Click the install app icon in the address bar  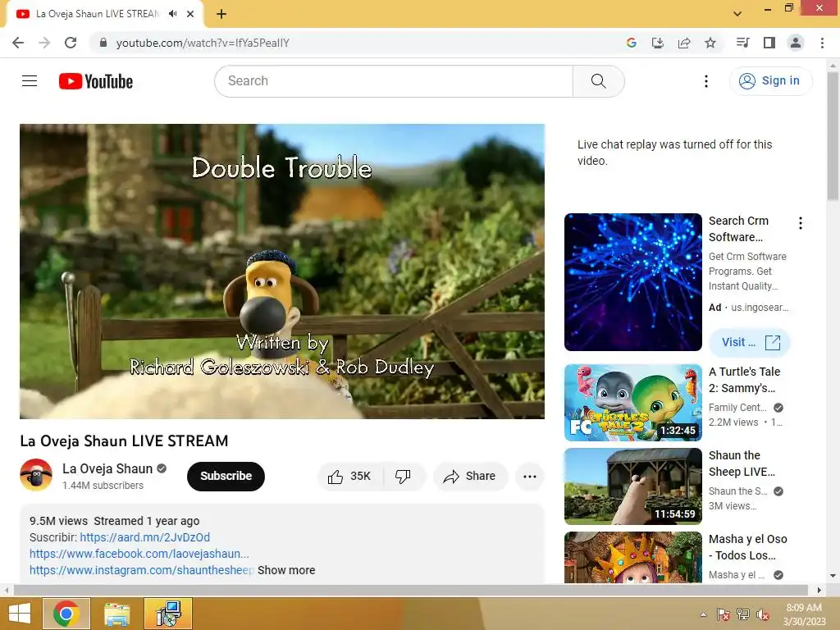pos(657,43)
